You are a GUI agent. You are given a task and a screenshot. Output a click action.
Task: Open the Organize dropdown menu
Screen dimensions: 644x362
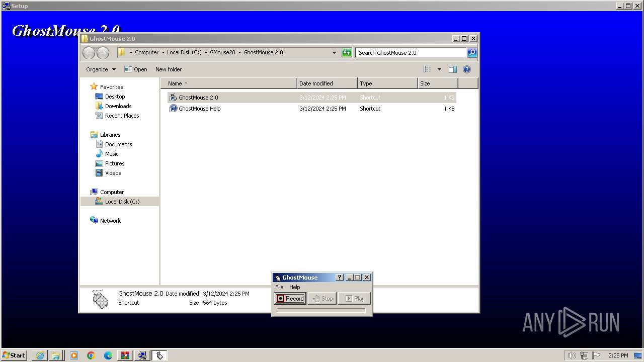point(101,69)
